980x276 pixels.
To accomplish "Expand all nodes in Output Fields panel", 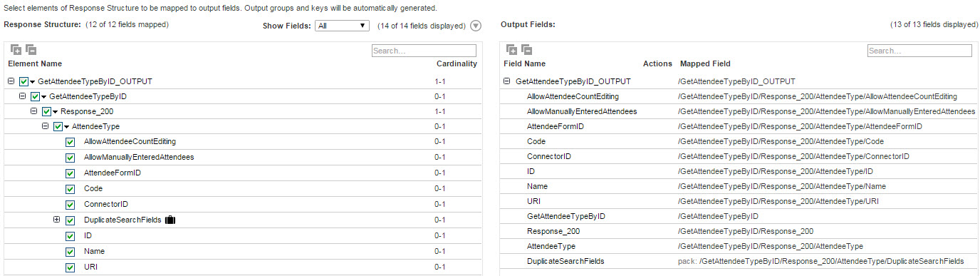I will click(x=511, y=50).
